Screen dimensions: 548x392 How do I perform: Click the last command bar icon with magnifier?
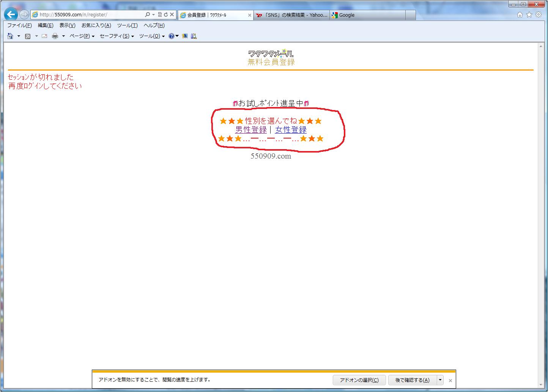(x=194, y=36)
